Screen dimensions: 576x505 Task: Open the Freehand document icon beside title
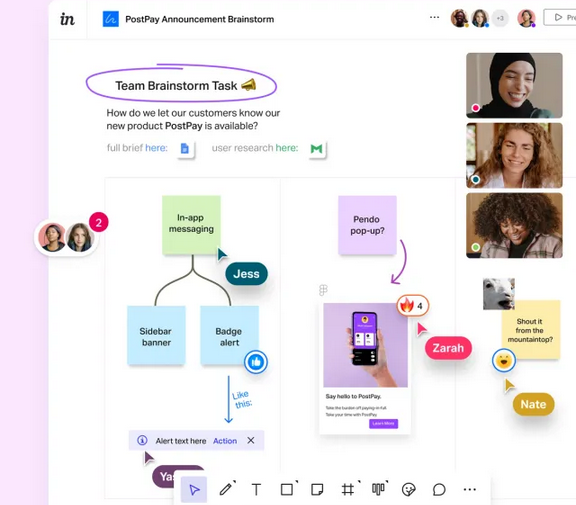tap(111, 19)
